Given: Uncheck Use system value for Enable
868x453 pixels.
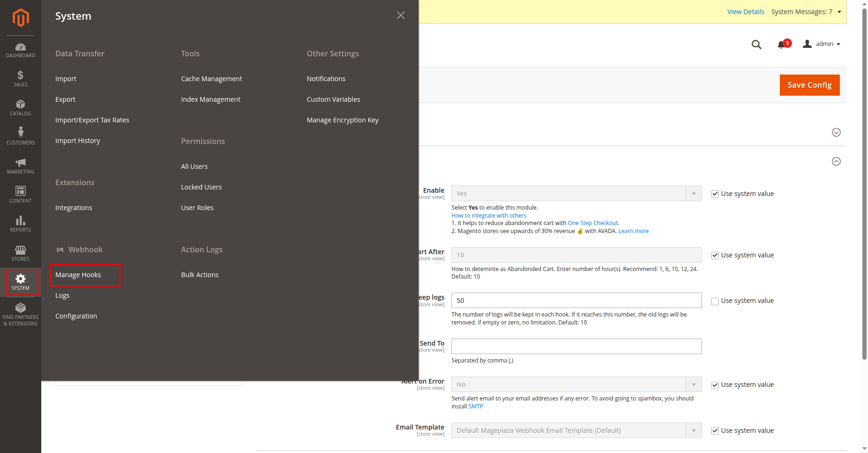Looking at the screenshot, I should (x=715, y=194).
